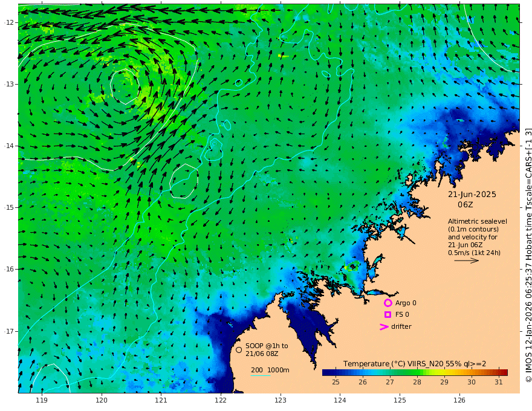This screenshot has width=532, height=411.
Task: Click the SOOP black circle marker icon
Action: pos(239,350)
